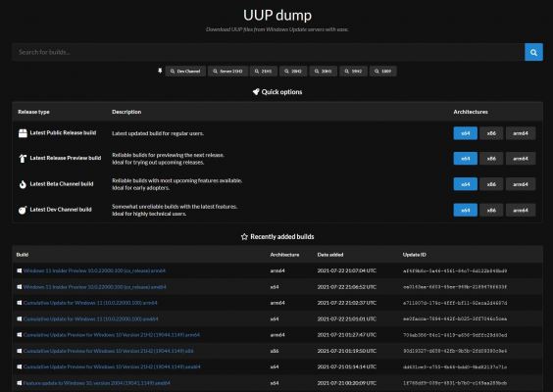Search quick filter 1809

tap(383, 72)
